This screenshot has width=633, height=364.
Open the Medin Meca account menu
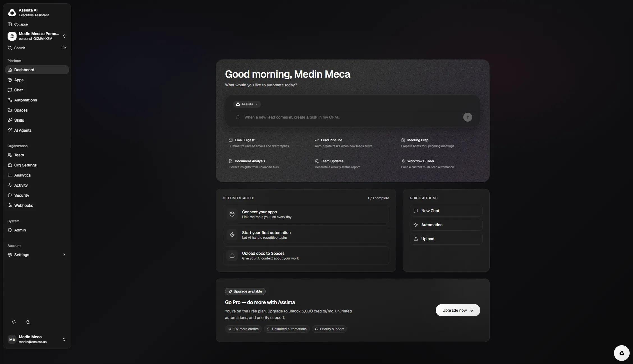[37, 339]
